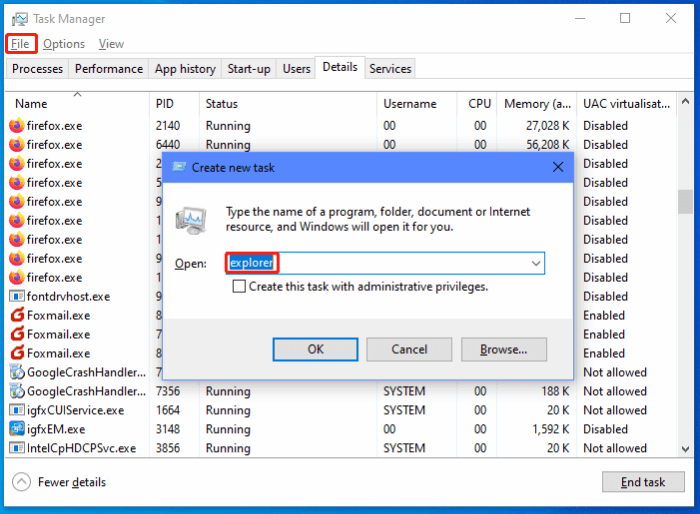700x514 pixels.
Task: Click the vertical scrollbar thumb
Action: (685, 202)
